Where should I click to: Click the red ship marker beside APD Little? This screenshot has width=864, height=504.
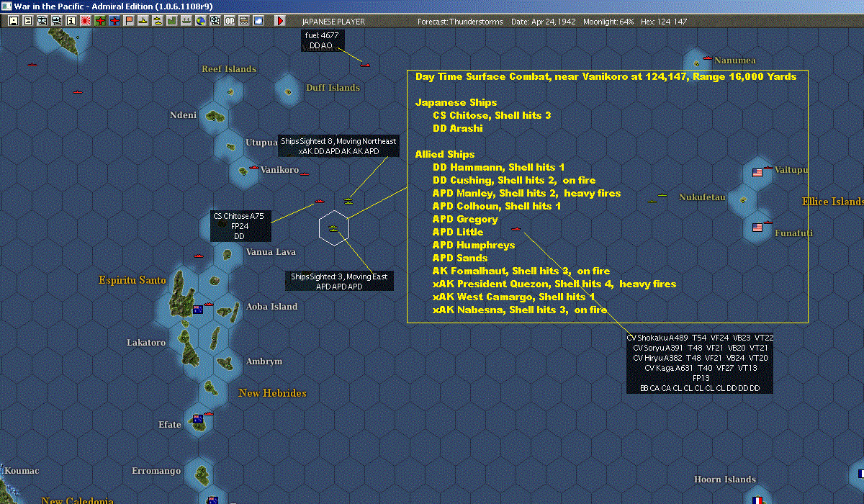click(x=516, y=228)
